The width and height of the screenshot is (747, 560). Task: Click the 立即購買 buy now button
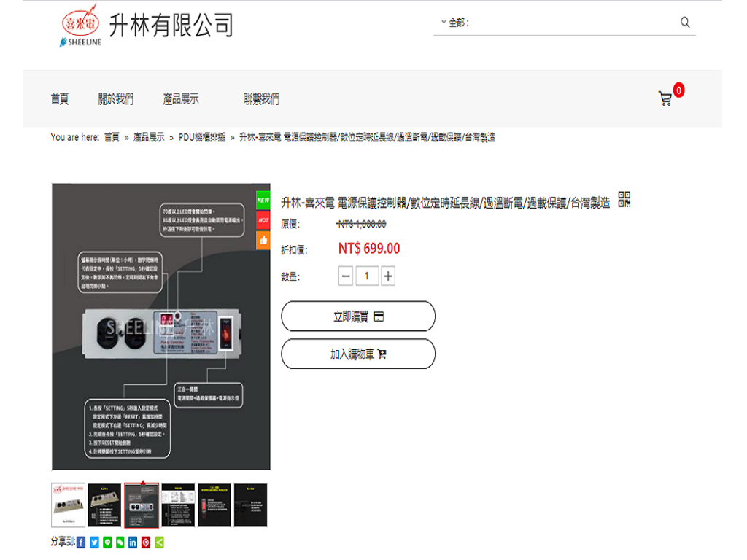click(x=358, y=316)
